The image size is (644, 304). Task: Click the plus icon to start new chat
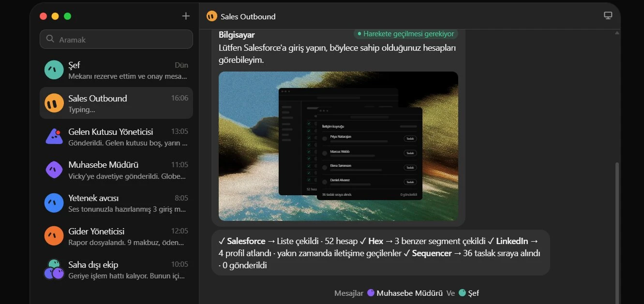[x=186, y=16]
